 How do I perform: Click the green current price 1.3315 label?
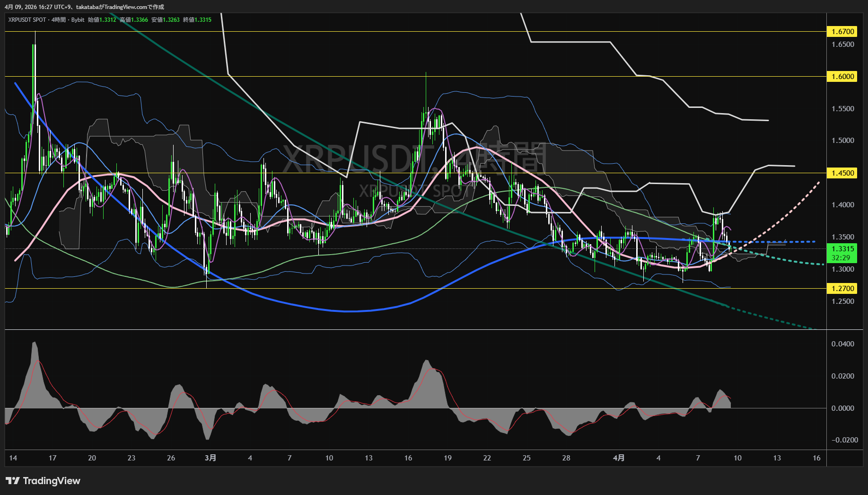click(842, 249)
